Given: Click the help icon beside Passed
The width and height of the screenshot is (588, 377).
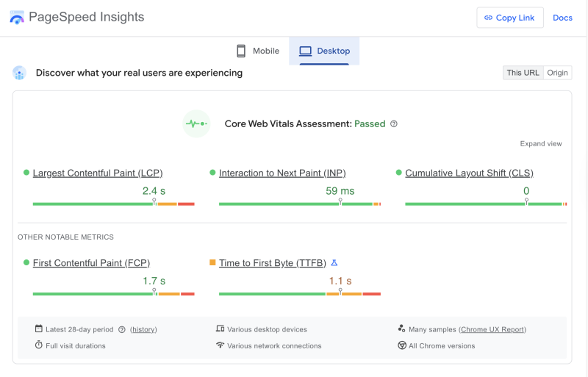Looking at the screenshot, I should point(394,124).
